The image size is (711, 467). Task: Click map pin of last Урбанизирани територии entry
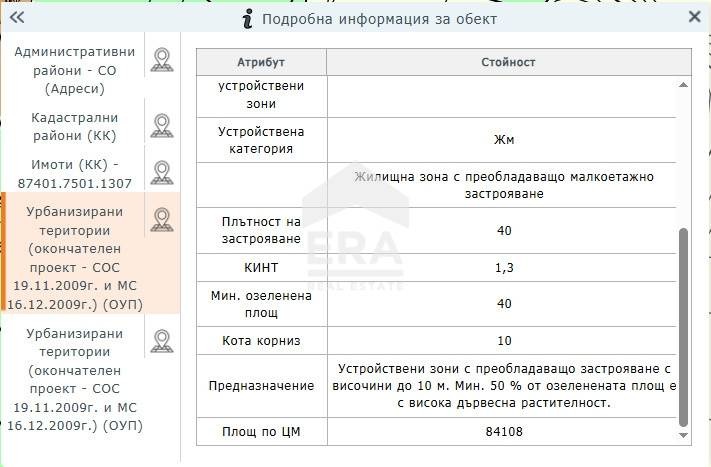pos(162,342)
